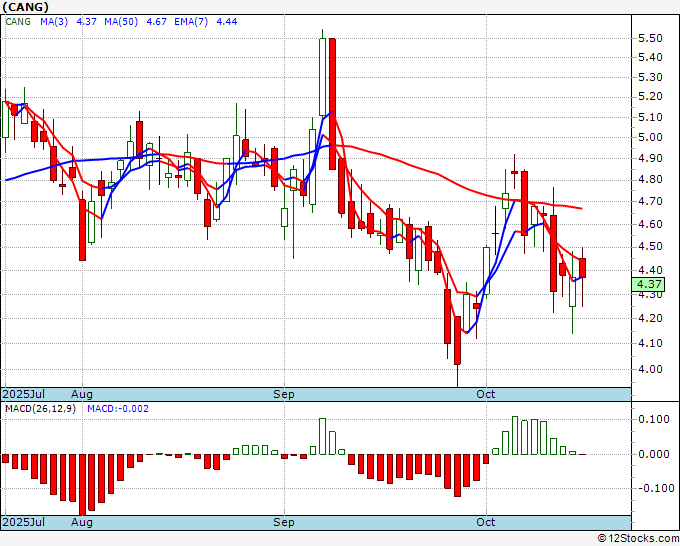Click the MA(3) legend label
The width and height of the screenshot is (680, 546).
[x=54, y=22]
